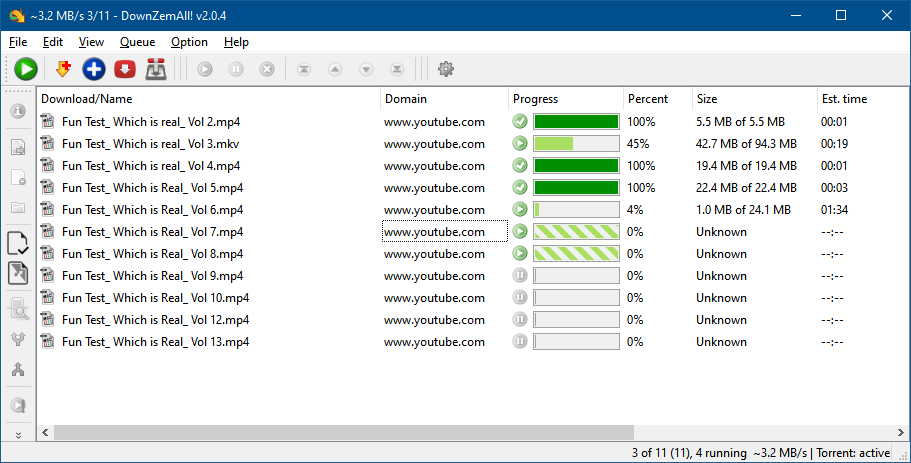Click the orange arrow with red plus icon
The height and width of the screenshot is (463, 911).
(63, 69)
